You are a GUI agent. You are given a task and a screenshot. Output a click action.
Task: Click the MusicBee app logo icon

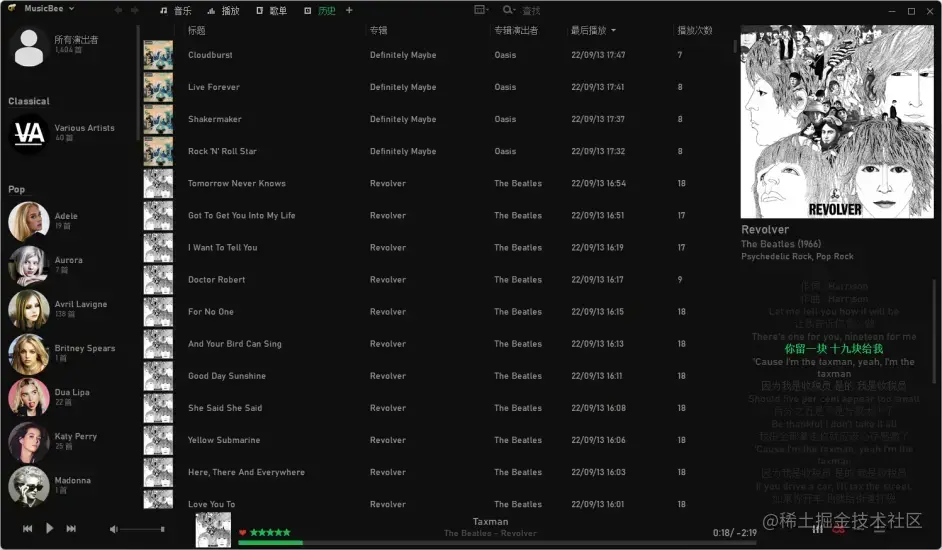point(12,8)
